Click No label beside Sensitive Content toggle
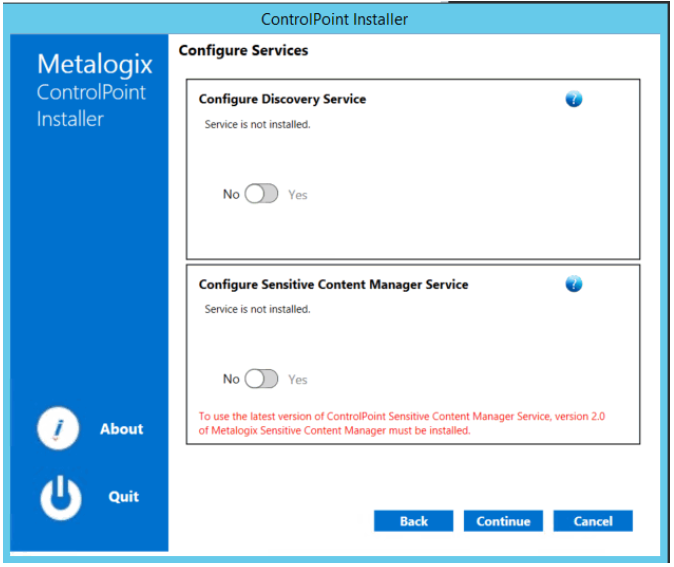This screenshot has height=567, width=674. [x=231, y=379]
